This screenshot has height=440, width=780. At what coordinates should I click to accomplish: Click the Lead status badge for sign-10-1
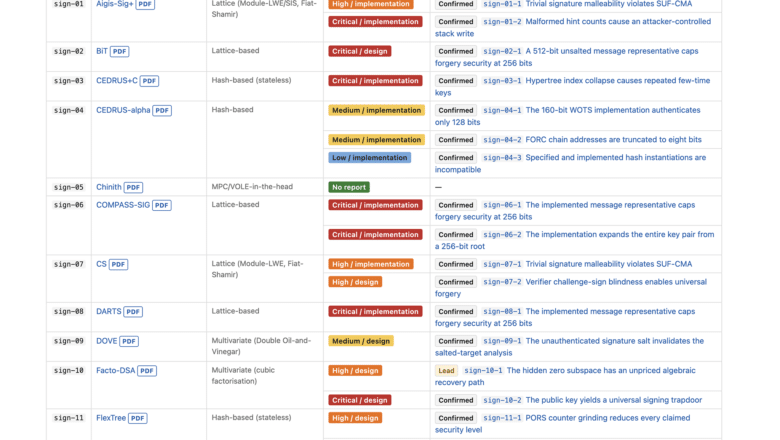[446, 371]
